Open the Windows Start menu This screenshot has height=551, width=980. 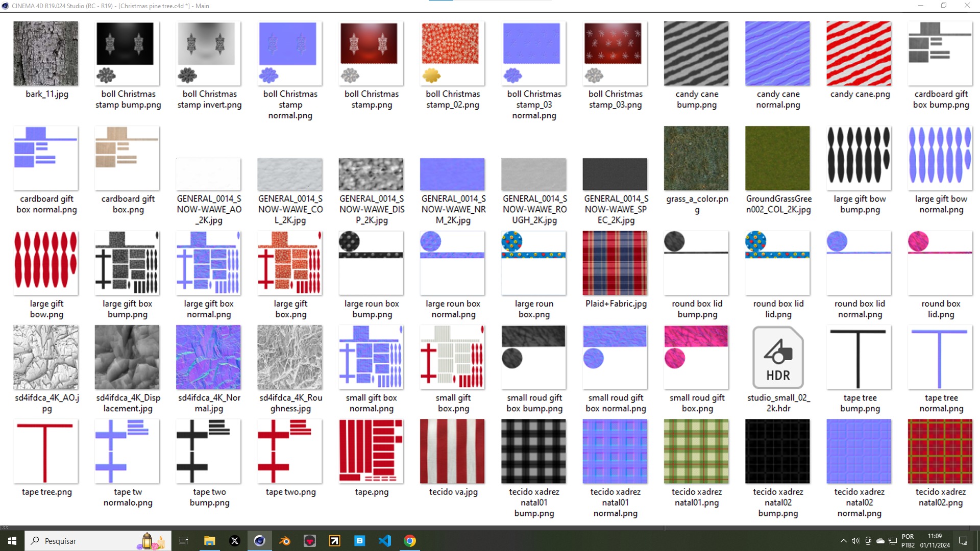12,541
